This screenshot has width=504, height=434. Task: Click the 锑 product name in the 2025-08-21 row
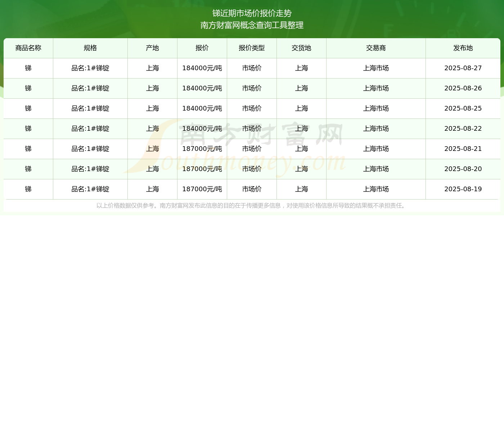click(28, 149)
